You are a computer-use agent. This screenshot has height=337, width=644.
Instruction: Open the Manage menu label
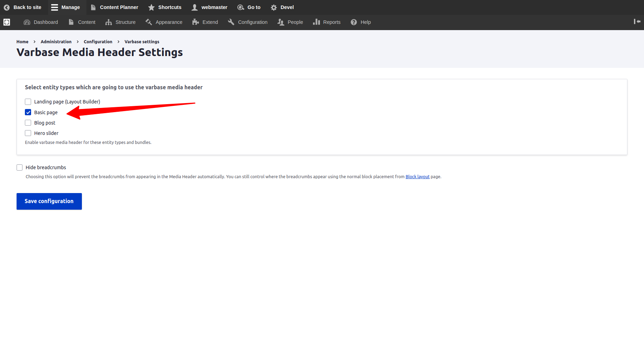(70, 7)
